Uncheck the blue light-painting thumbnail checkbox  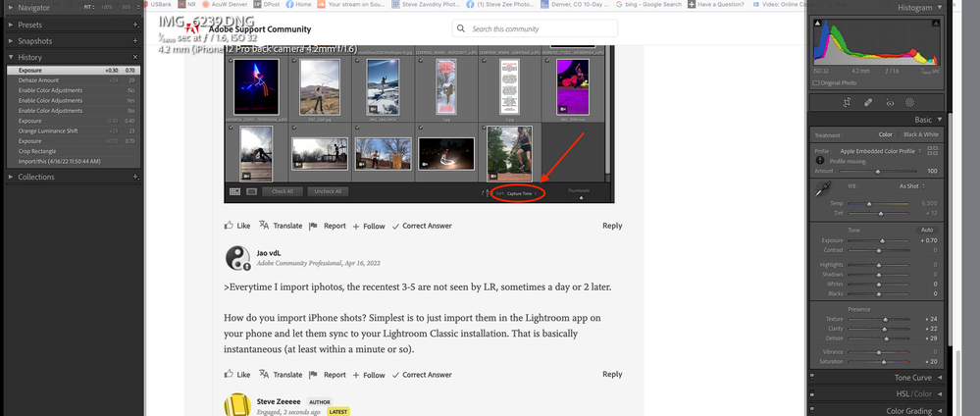(x=232, y=61)
